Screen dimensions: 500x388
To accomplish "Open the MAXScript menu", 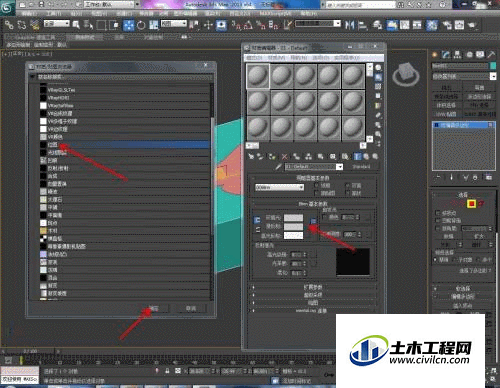I will click(275, 14).
